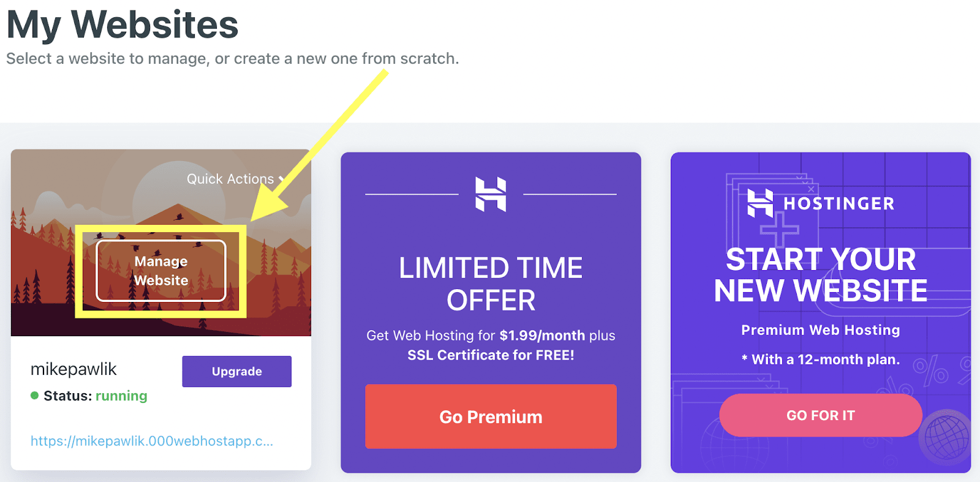980x482 pixels.
Task: Click the Hostinger H logo in the offer card
Action: pyautogui.click(x=491, y=194)
